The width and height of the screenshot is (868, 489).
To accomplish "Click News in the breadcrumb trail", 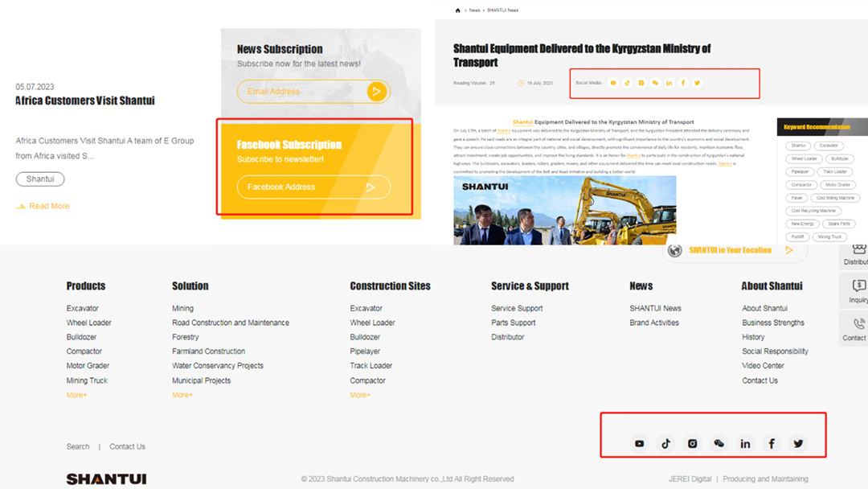I will (474, 10).
